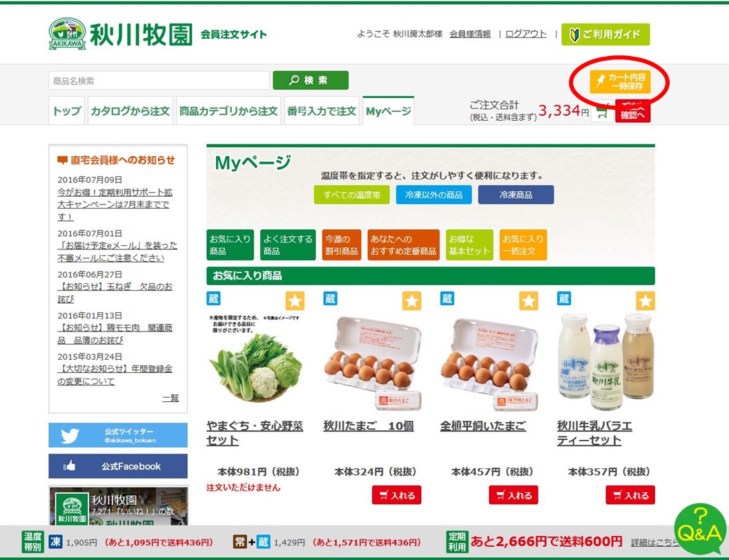729x560 pixels.
Task: Open 秋川たまご 10個 product link
Action: [369, 426]
